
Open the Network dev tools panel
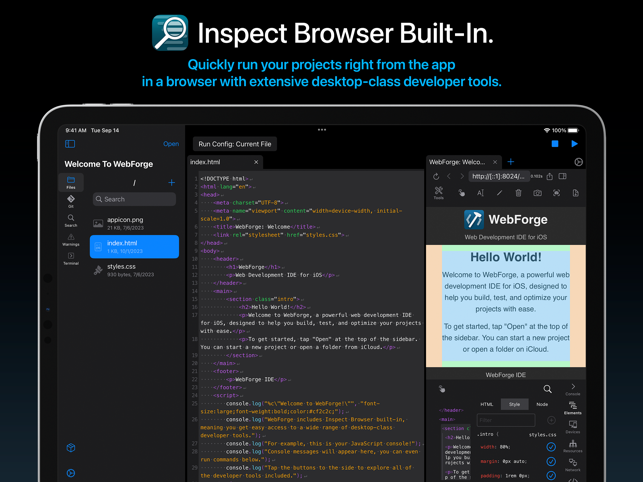(573, 465)
